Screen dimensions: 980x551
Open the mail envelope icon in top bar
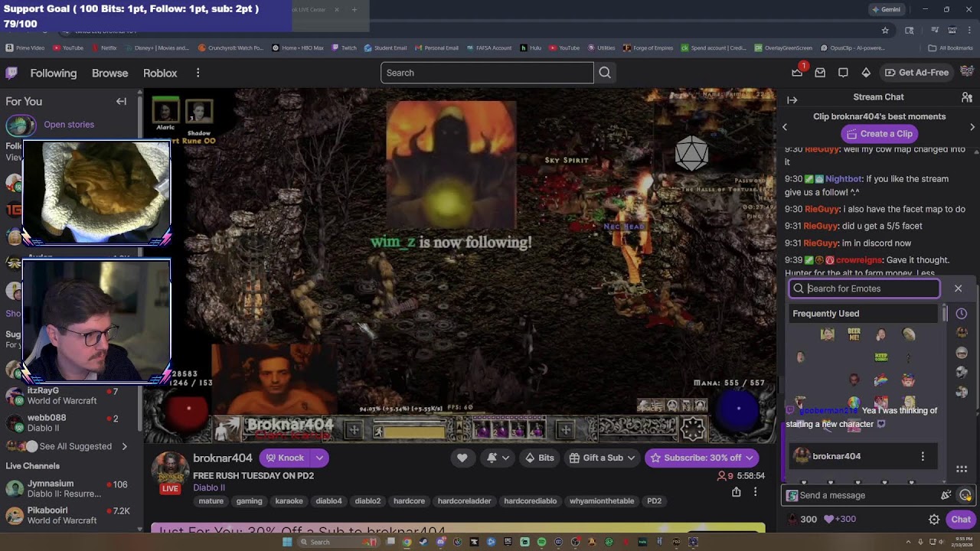coord(820,73)
